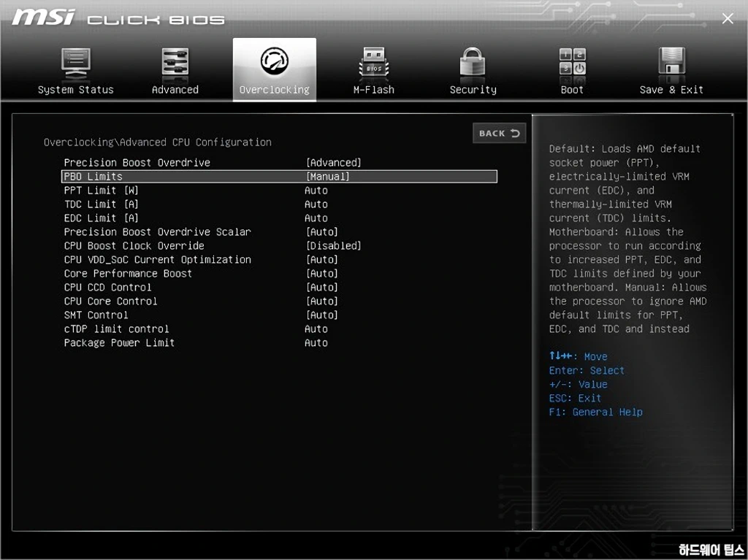
Task: Close the BIOS with the X
Action: 728,18
